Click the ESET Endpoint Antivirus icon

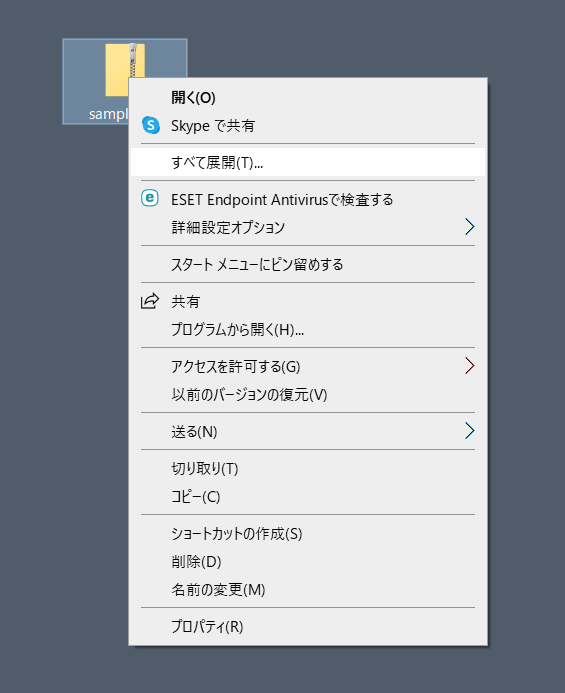(150, 198)
